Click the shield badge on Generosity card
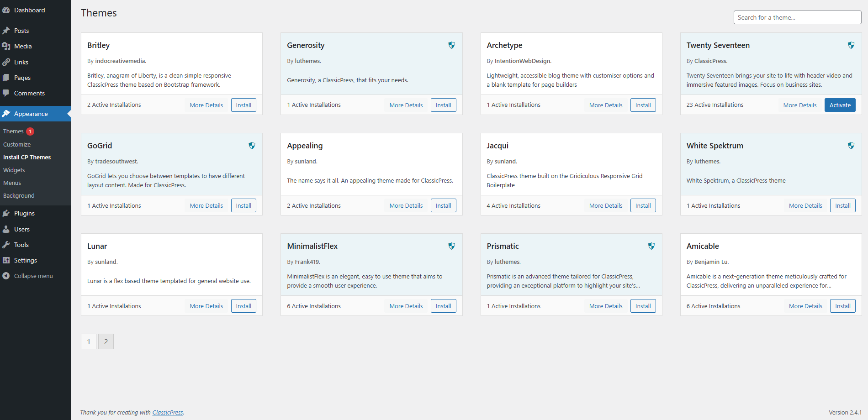Image resolution: width=868 pixels, height=420 pixels. click(x=451, y=45)
